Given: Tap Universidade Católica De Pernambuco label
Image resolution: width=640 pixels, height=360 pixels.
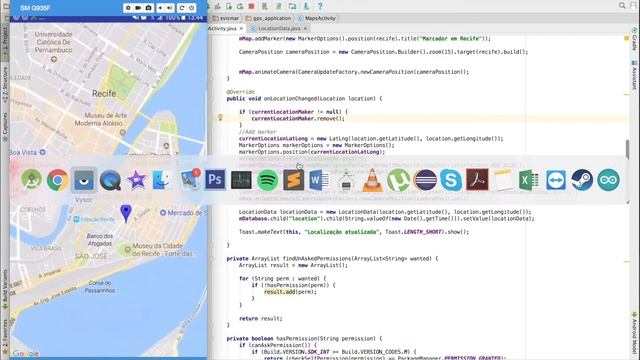Looking at the screenshot, I should 53,42.
